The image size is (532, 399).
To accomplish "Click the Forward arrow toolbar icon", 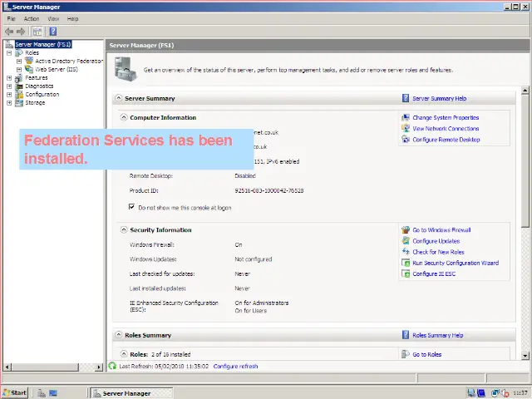I will pyautogui.click(x=21, y=32).
